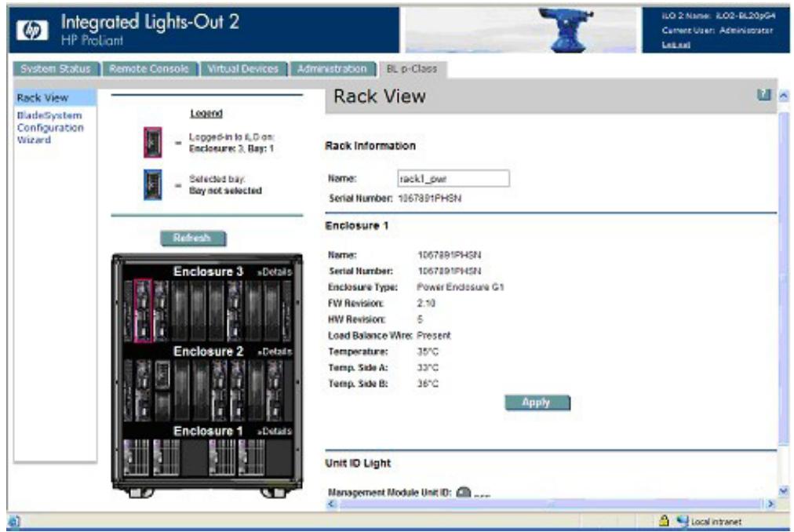Click the Refresh button
This screenshot has height=532, width=794.
(192, 238)
